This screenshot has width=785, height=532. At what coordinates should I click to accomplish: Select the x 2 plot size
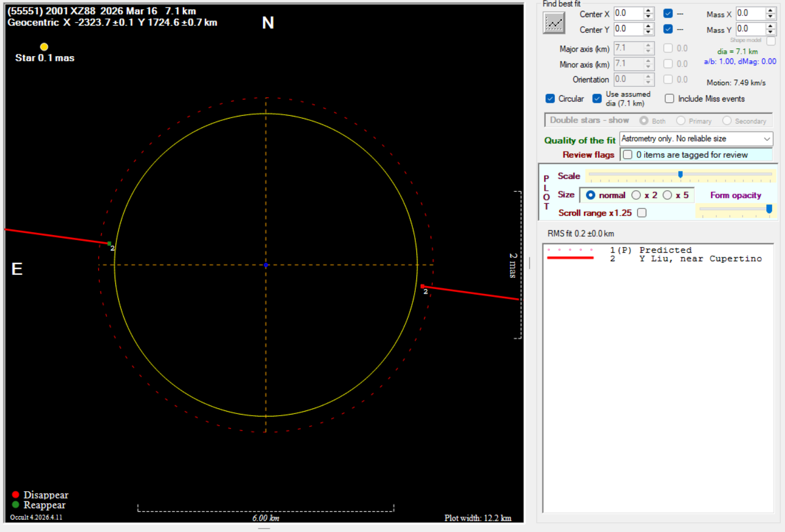tap(636, 195)
